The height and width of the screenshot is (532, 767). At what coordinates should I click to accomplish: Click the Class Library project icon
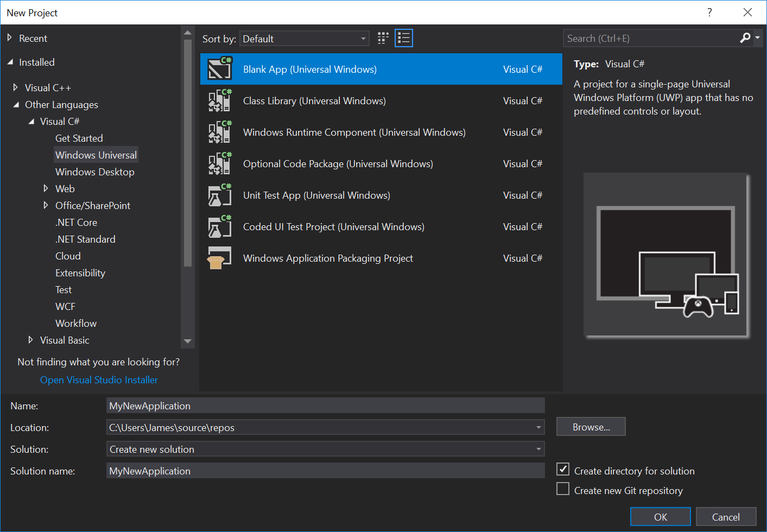point(219,100)
